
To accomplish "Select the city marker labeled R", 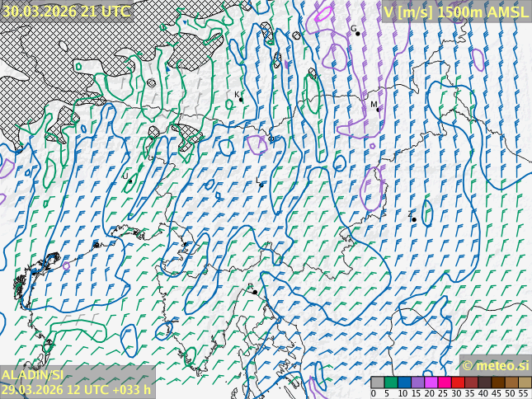I will pos(255,292).
